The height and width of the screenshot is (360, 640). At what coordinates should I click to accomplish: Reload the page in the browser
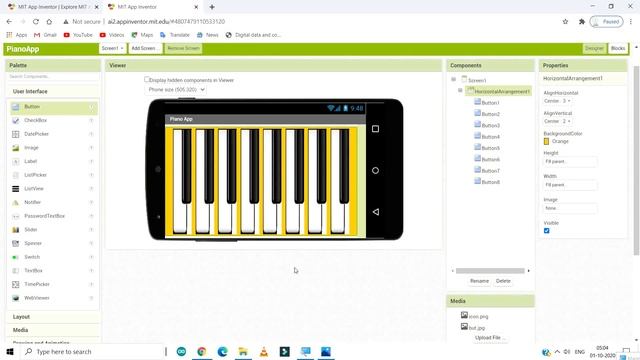(x=36, y=22)
